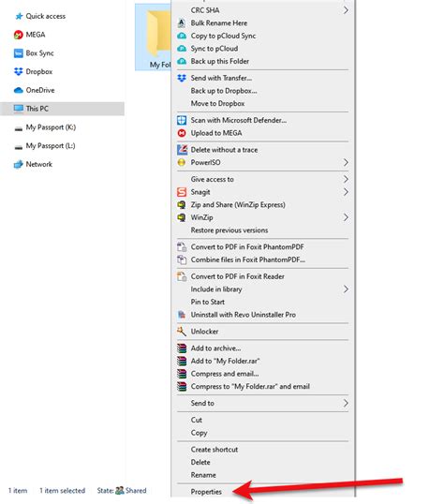Viewport: 444px width, 504px height.
Task: Choose Zip and Share (WinZip Express)
Action: click(x=238, y=205)
